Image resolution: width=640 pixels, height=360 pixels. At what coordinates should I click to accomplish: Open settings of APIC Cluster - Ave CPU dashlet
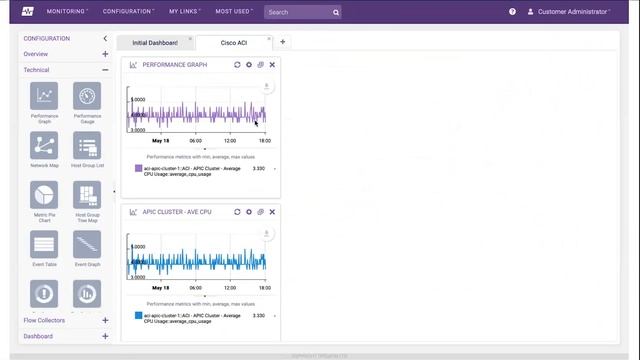(x=249, y=212)
